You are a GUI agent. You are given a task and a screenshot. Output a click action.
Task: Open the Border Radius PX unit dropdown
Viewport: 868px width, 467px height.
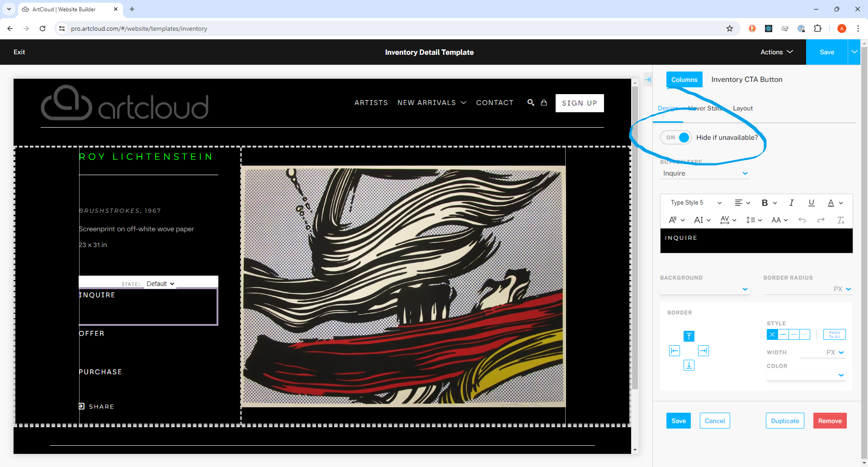pyautogui.click(x=843, y=289)
